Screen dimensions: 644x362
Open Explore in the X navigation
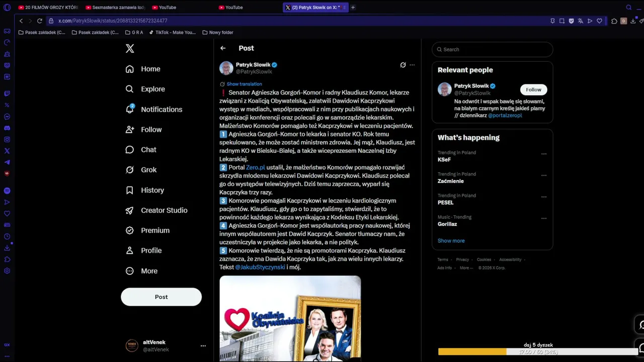[x=145, y=89]
